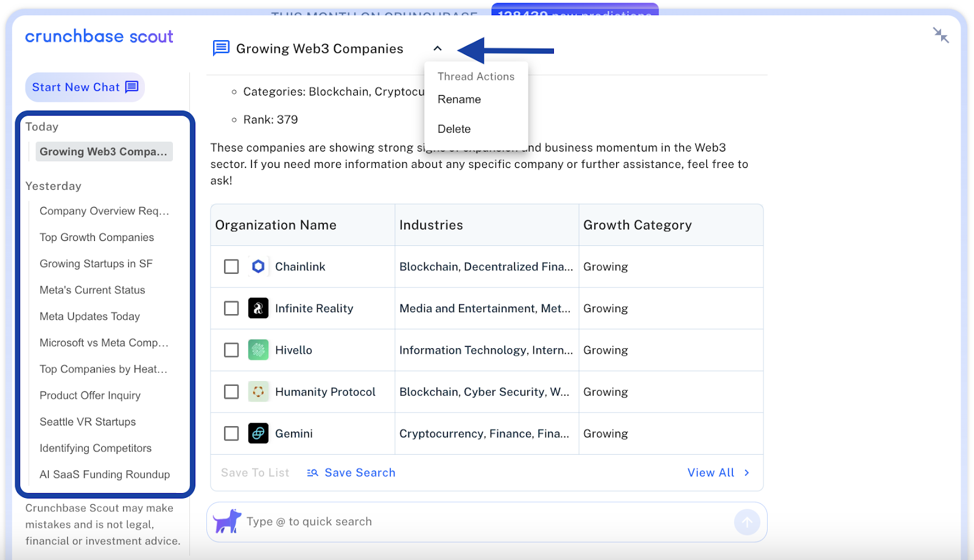Click Start New Chat button
Viewport: 974px width, 560px height.
85,87
